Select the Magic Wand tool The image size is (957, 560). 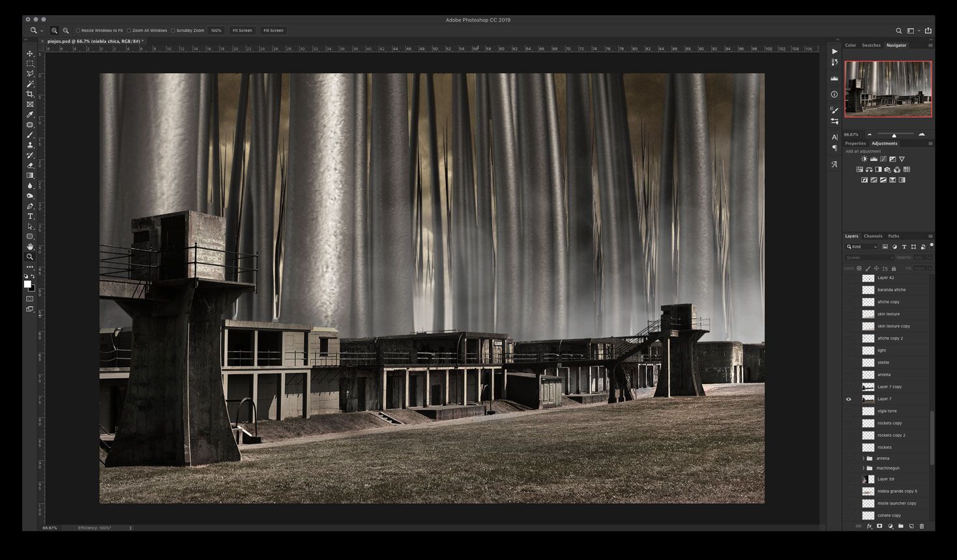[x=30, y=84]
